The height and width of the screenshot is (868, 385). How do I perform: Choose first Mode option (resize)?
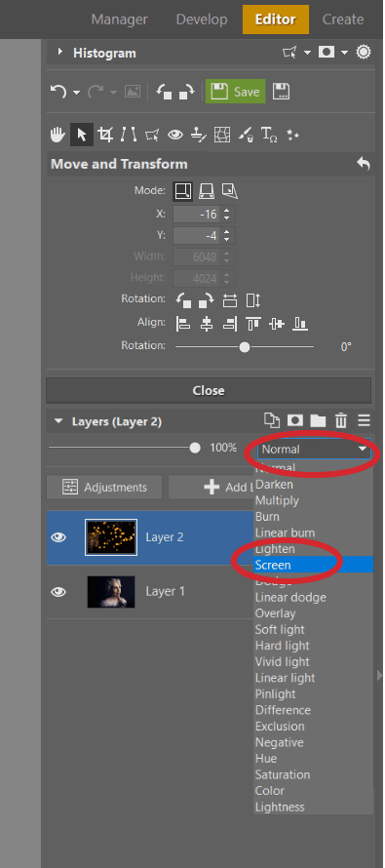coord(183,191)
